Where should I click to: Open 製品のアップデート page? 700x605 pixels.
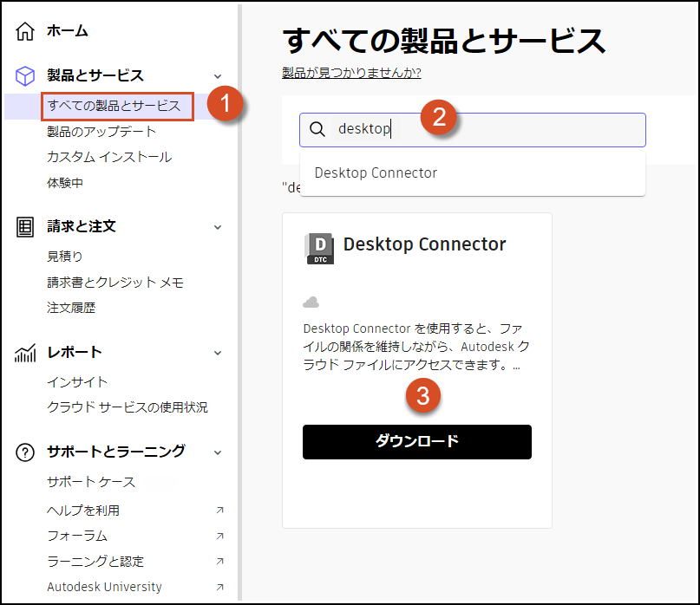pos(101,132)
